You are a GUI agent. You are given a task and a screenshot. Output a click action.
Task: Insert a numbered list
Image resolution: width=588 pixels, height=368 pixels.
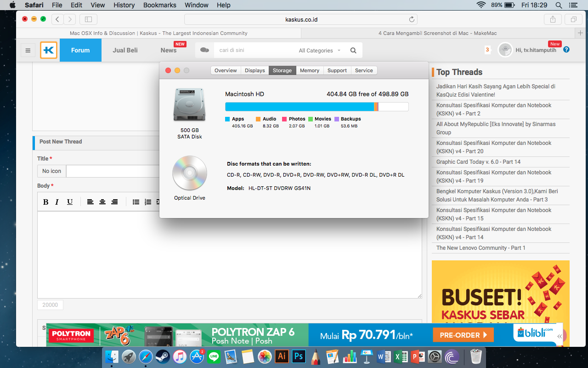coord(148,202)
